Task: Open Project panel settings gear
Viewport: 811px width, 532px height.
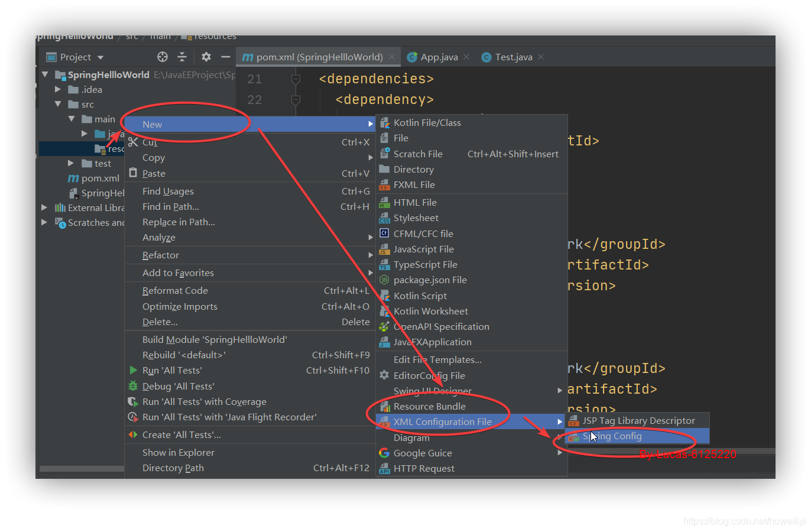Action: click(x=206, y=57)
